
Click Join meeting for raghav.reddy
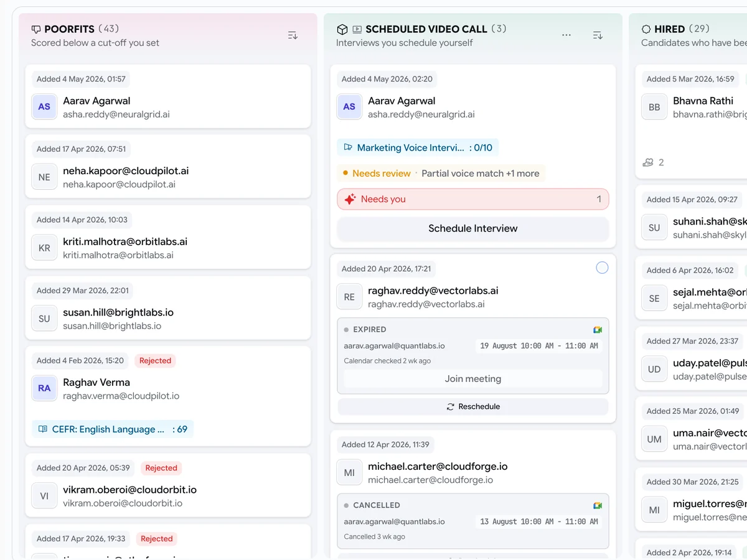click(473, 378)
